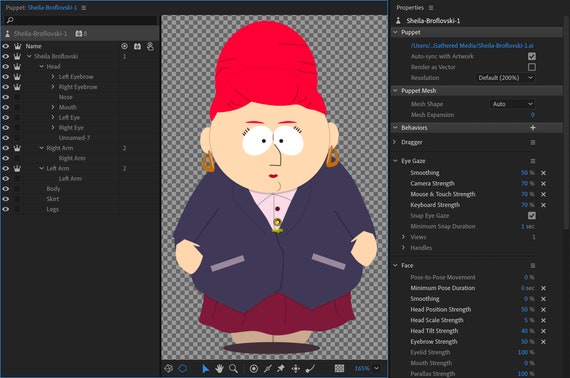This screenshot has width=570, height=378.
Task: Enable Render as Vector checkbox
Action: 531,67
